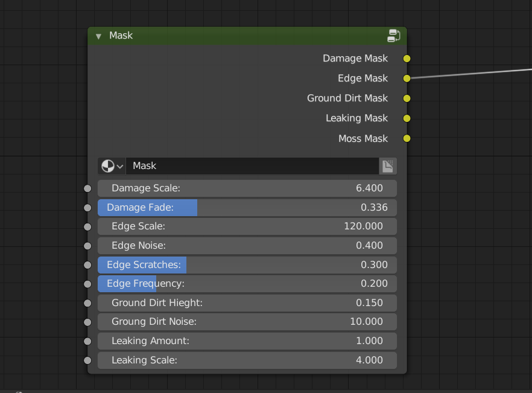Click the Leaking Scale input socket
Screen dimensions: 532x393
pos(87,360)
